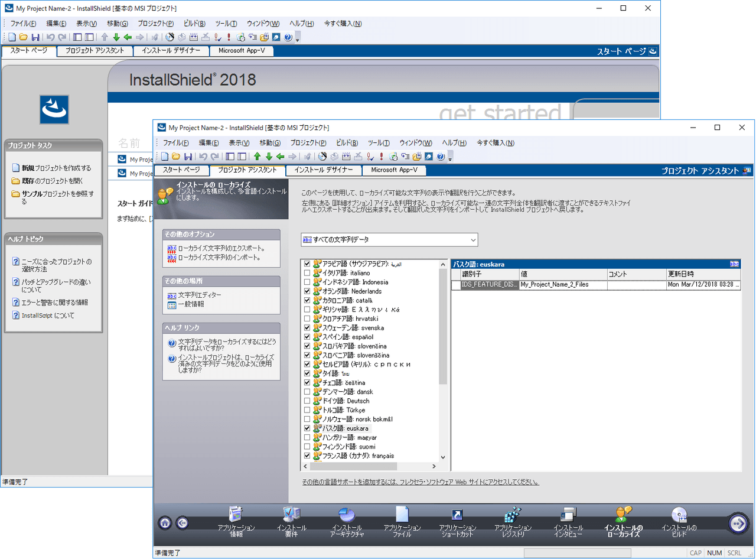Click the green up arrow in the front window toolbar

point(257,157)
